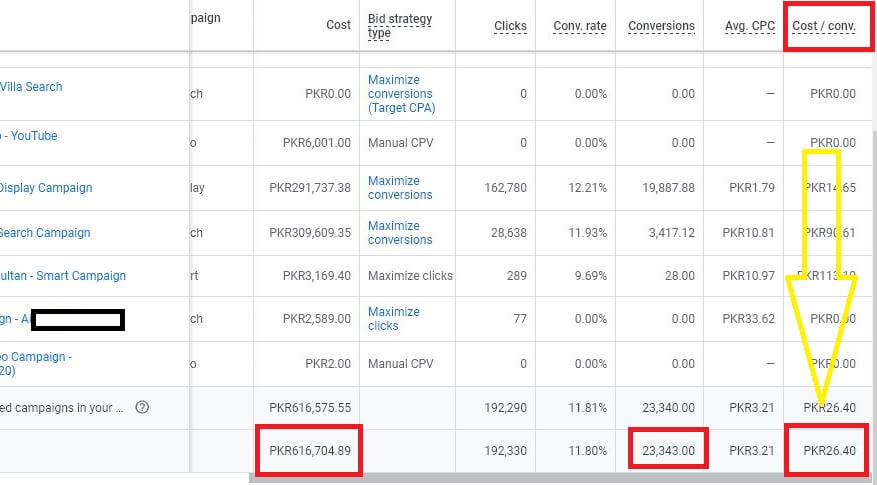Click the Conv. rate column header
This screenshot has width=877, height=485.
(x=580, y=26)
